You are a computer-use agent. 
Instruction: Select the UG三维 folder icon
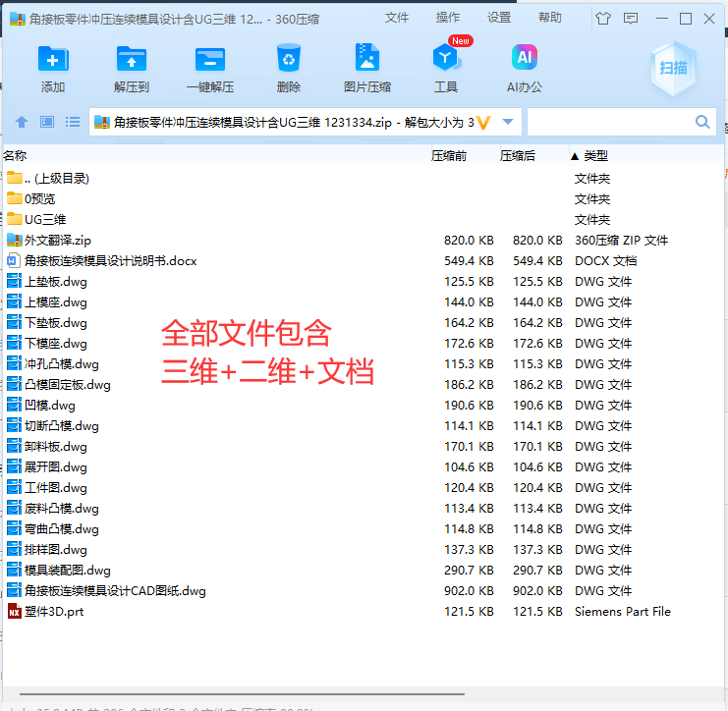click(15, 219)
